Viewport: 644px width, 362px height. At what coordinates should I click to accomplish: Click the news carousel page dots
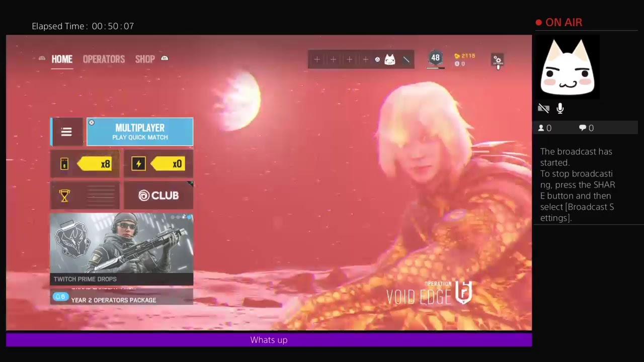click(x=182, y=217)
